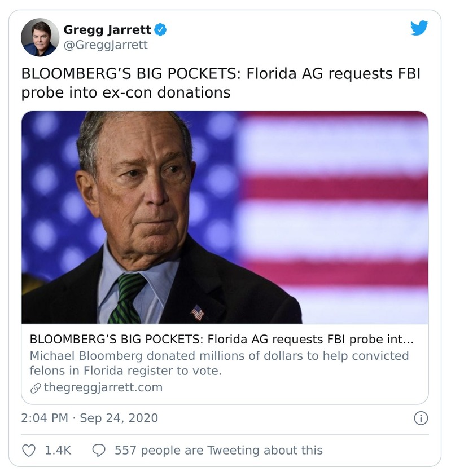Screen dimensions: 451x476
Task: Click the card description about felons voting
Action: pos(219,364)
